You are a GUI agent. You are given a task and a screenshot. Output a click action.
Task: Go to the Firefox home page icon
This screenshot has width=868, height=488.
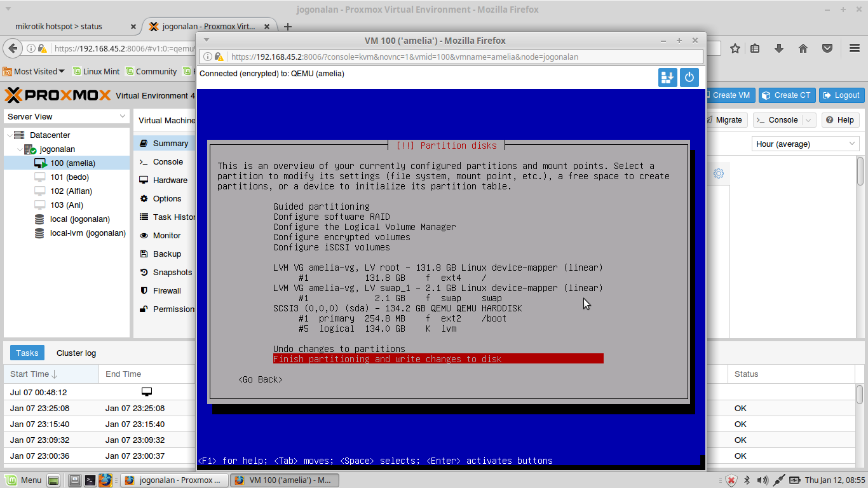[x=803, y=48]
